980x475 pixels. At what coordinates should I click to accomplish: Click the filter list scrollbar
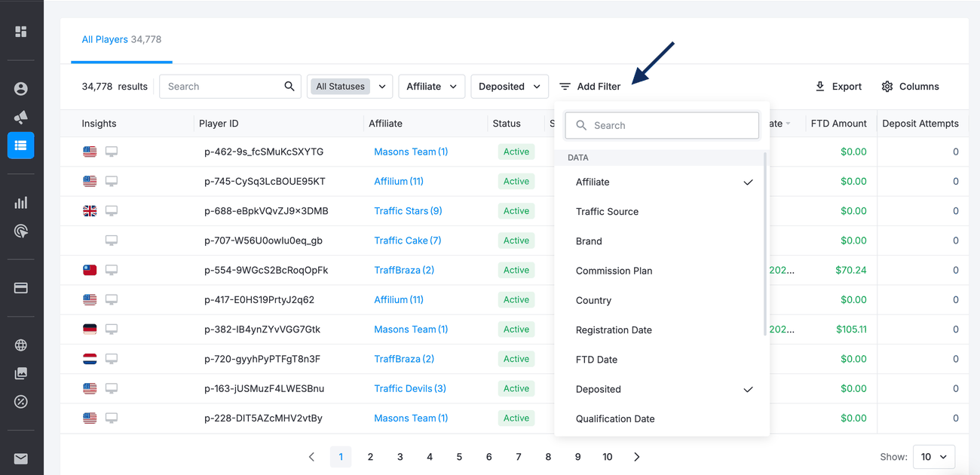(x=766, y=244)
